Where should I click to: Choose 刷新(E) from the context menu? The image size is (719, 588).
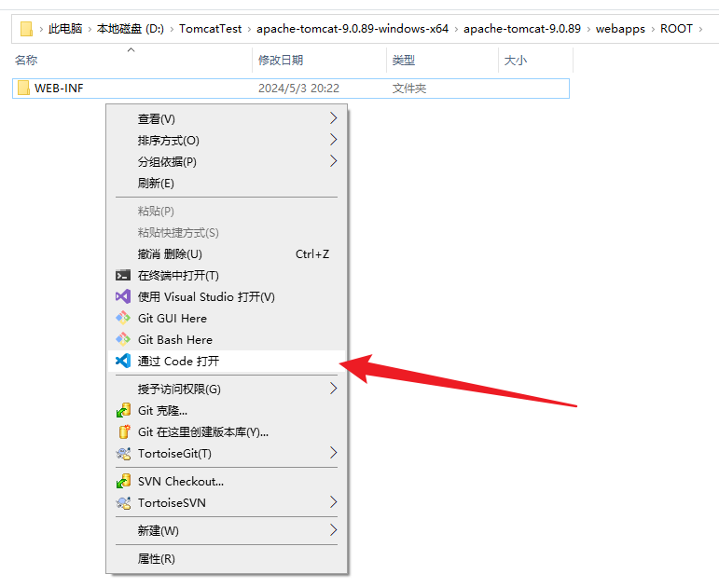(x=227, y=184)
